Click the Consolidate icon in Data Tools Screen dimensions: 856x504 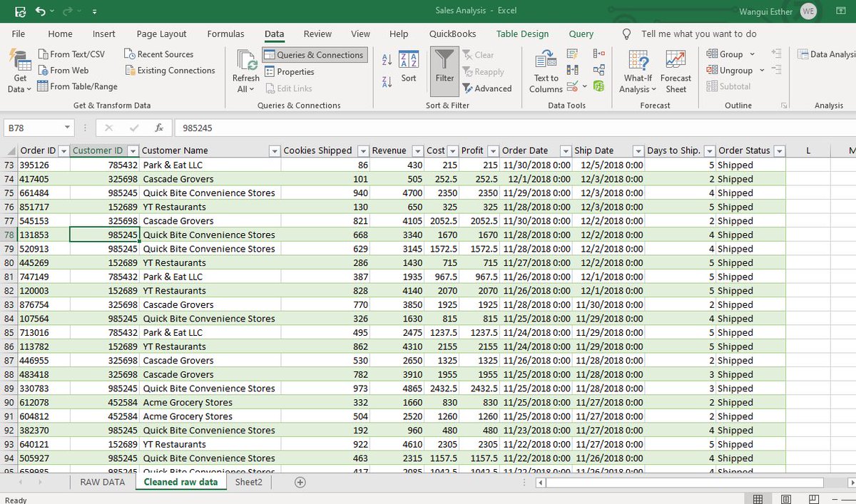[598, 54]
